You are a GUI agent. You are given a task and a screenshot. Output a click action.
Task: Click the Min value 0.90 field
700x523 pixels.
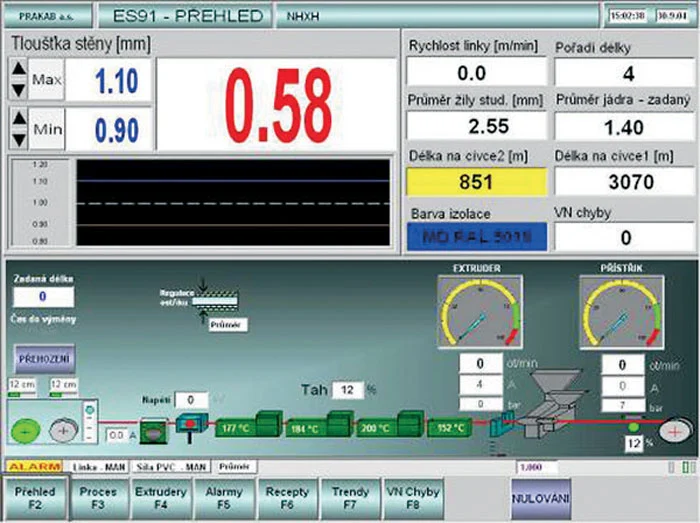tap(109, 129)
